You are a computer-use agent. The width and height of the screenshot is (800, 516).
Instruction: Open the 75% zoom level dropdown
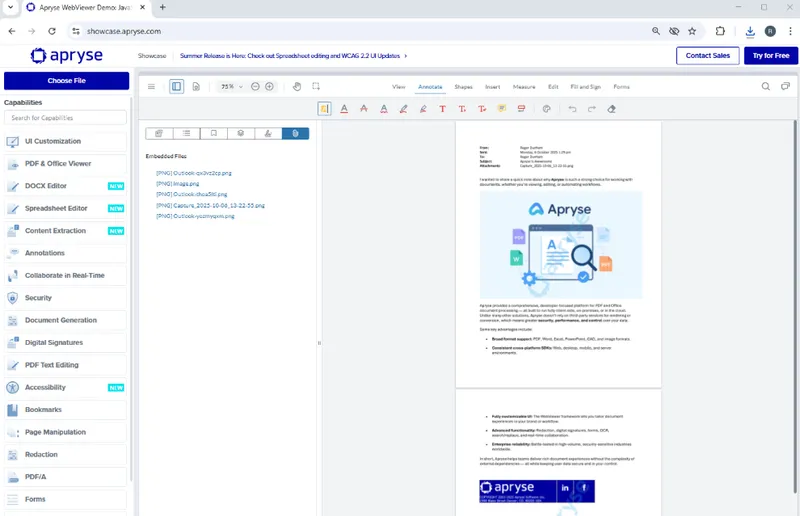point(231,87)
